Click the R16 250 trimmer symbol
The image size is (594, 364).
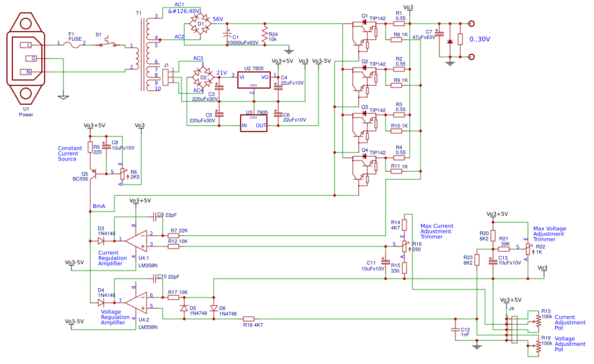click(405, 246)
